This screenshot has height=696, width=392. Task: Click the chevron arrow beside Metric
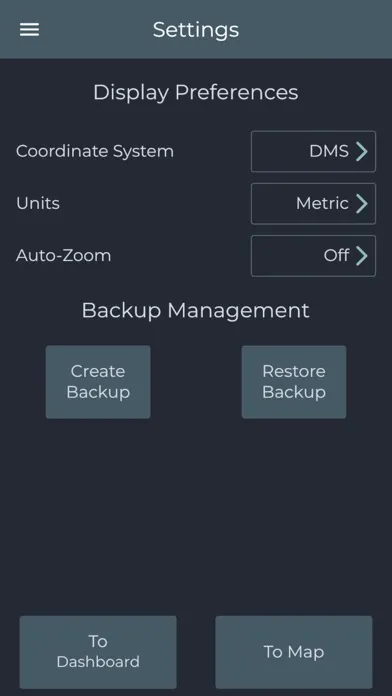pos(362,203)
